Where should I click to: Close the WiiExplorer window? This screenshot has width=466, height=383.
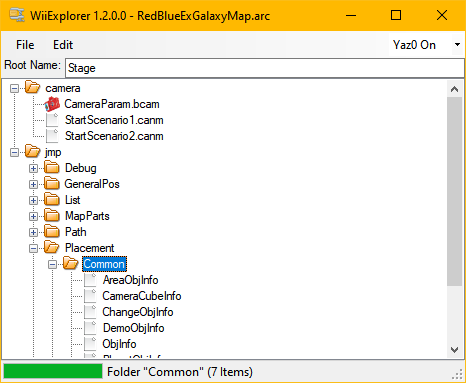pos(442,15)
